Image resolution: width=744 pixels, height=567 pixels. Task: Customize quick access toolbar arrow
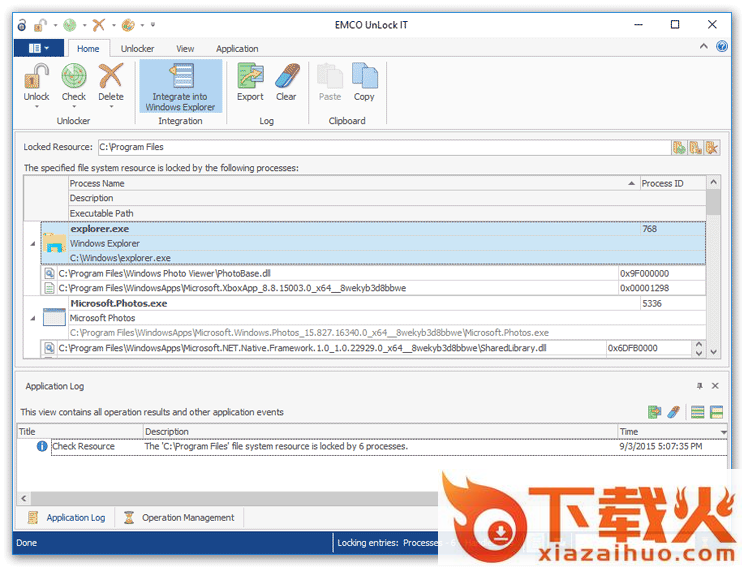pos(153,25)
